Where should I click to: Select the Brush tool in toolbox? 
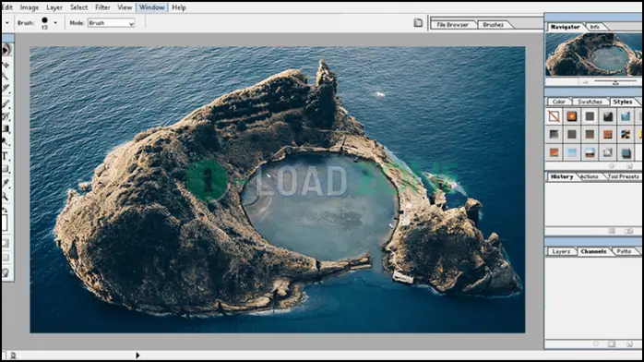[x=6, y=103]
